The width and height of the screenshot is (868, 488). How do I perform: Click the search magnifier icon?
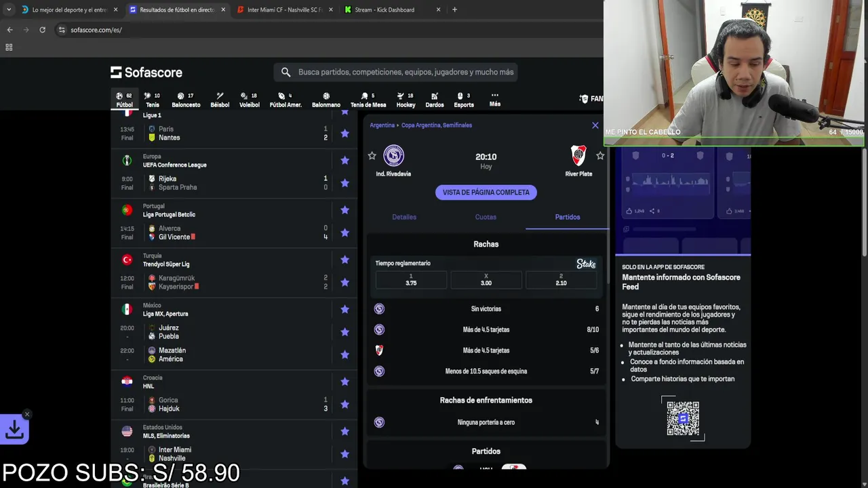coord(285,72)
